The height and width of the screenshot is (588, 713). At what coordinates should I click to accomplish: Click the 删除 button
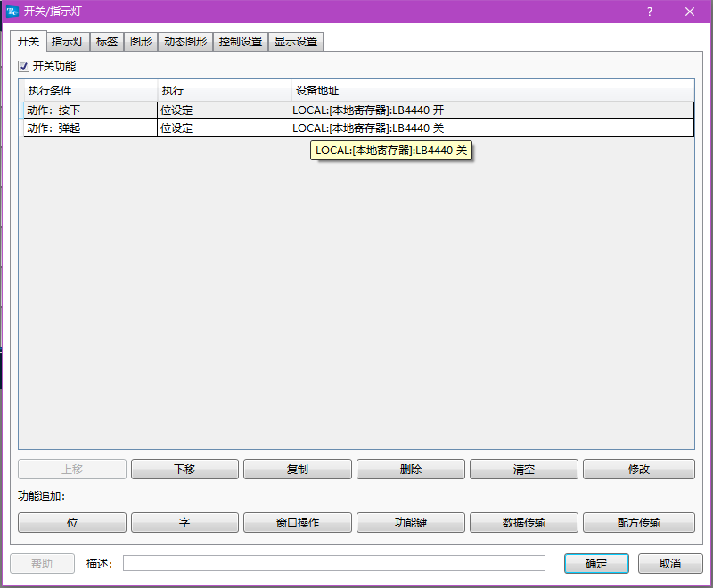tap(411, 469)
